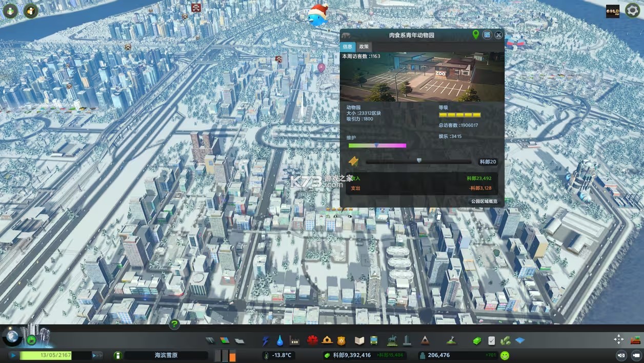Image resolution: width=644 pixels, height=363 pixels.
Task: Switch to the 政策 tab
Action: click(x=364, y=46)
